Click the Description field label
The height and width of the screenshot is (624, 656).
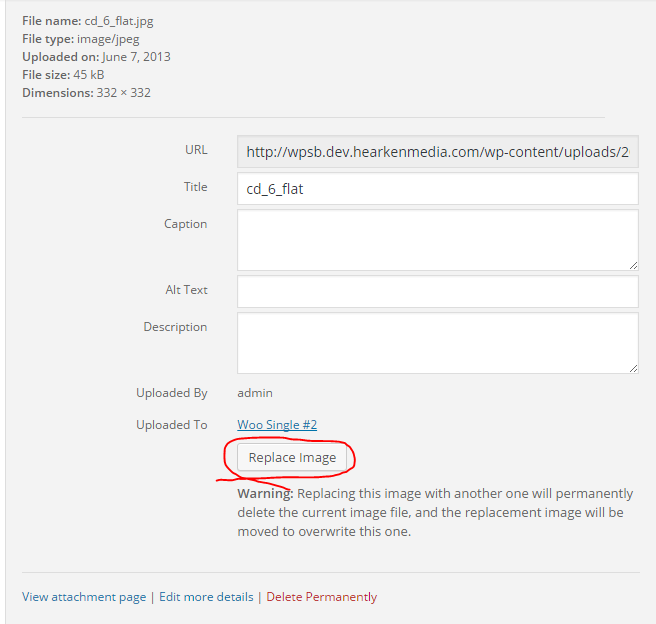[175, 327]
